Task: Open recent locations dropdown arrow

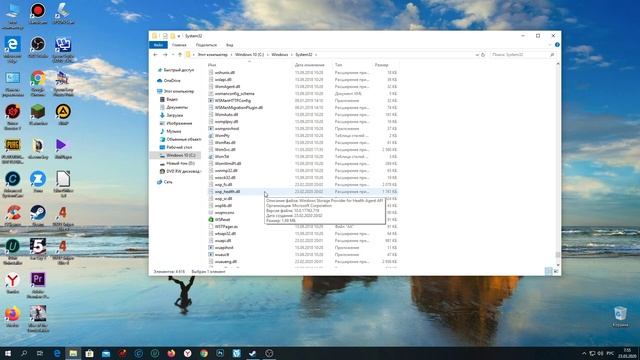Action: click(173, 55)
